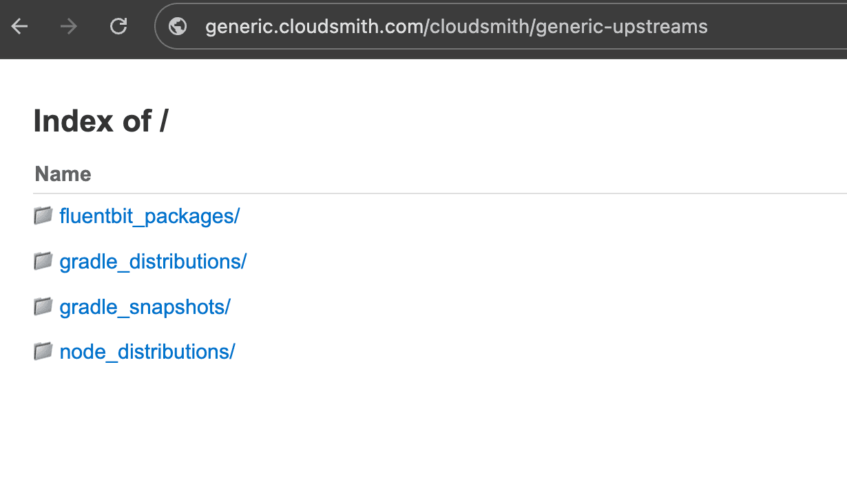This screenshot has height=504, width=847.
Task: Focus the browser address bar
Action: (482, 26)
